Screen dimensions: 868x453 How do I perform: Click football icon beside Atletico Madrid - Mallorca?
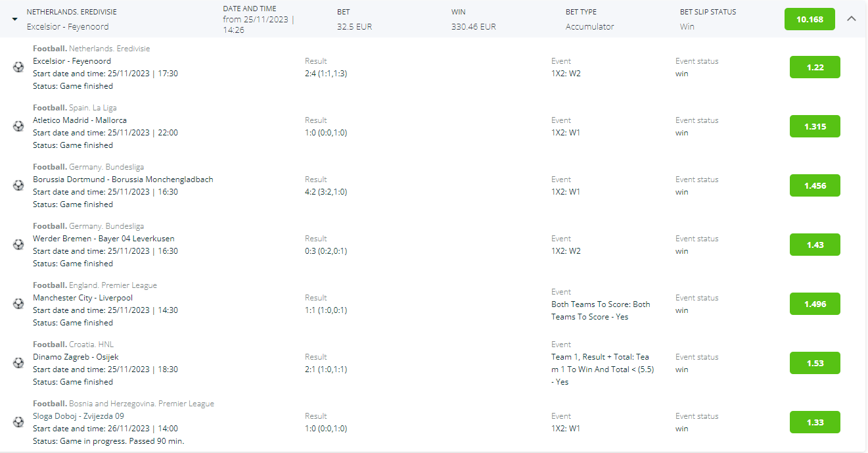[x=18, y=126]
